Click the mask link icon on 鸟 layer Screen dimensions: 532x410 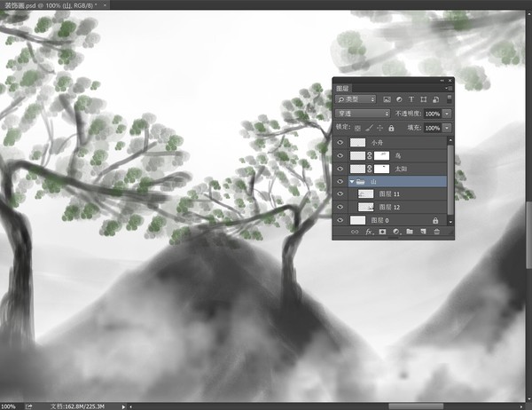point(370,156)
